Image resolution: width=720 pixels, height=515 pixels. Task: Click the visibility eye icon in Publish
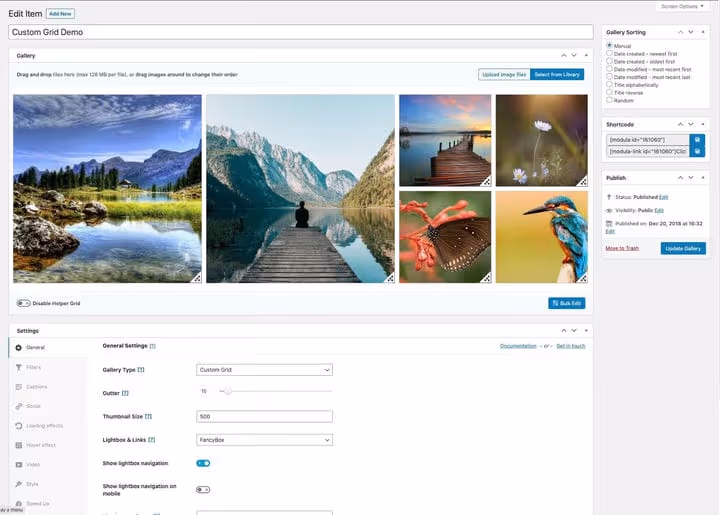609,211
